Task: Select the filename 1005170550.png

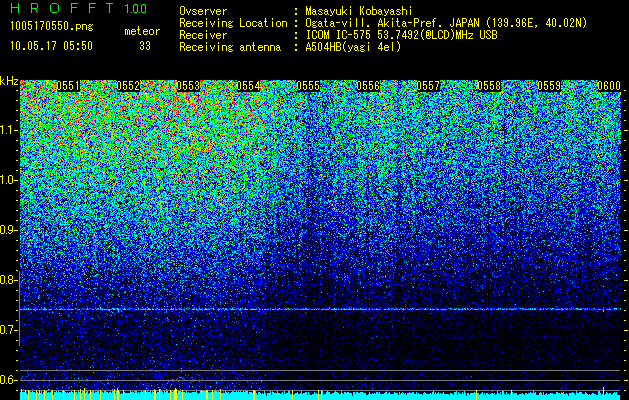Action: [x=52, y=27]
